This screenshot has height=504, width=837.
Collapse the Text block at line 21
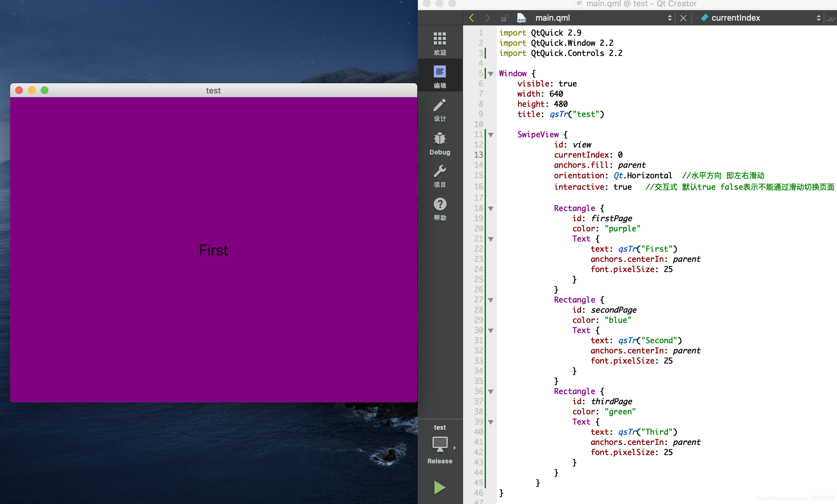coord(490,239)
